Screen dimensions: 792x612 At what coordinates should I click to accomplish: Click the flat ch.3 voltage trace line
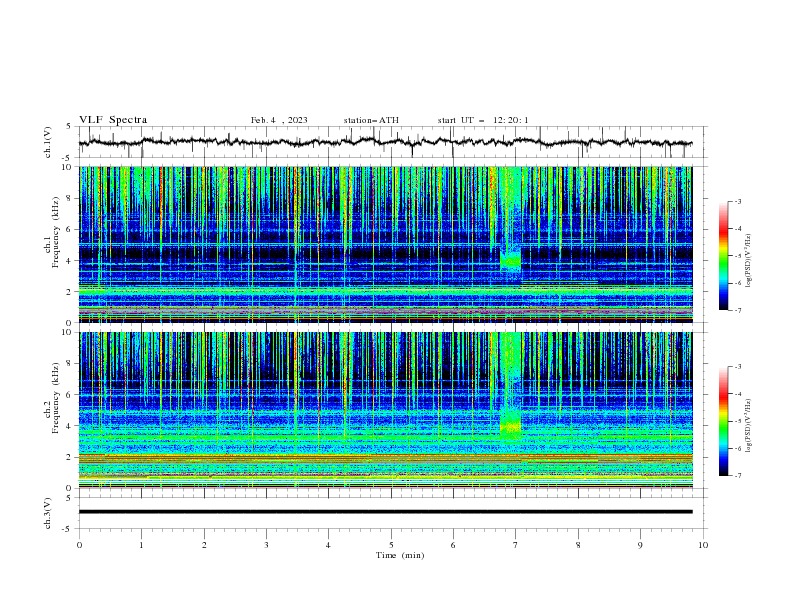tap(385, 512)
